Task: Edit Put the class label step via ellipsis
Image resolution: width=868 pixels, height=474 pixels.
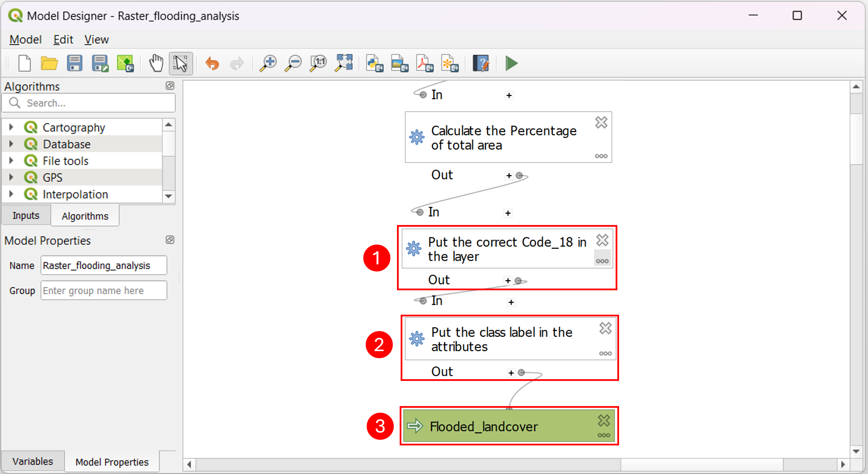Action: (606, 353)
